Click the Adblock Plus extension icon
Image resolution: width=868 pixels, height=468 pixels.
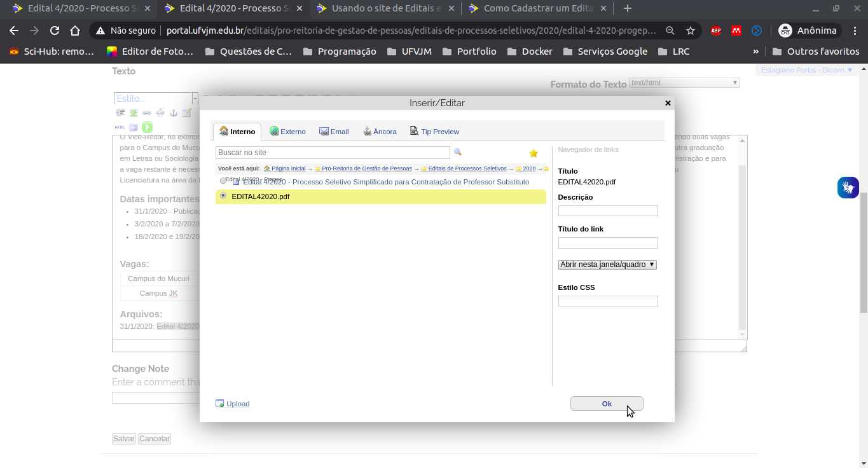tap(715, 31)
